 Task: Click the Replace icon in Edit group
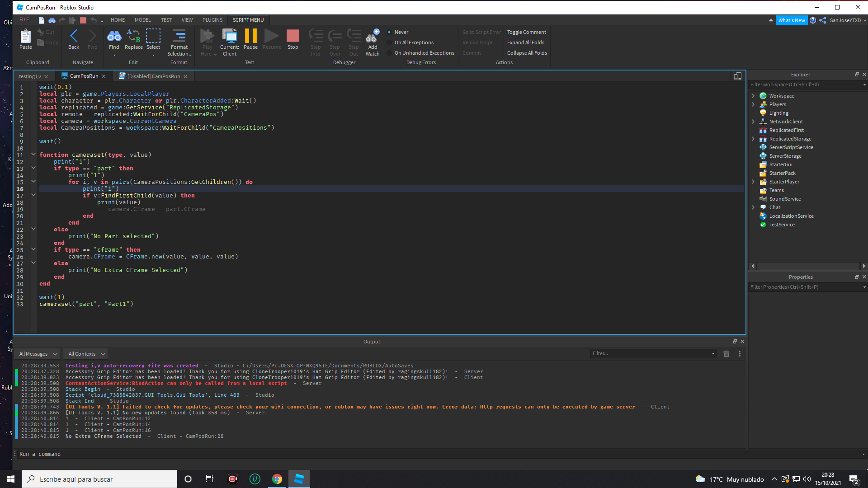133,37
